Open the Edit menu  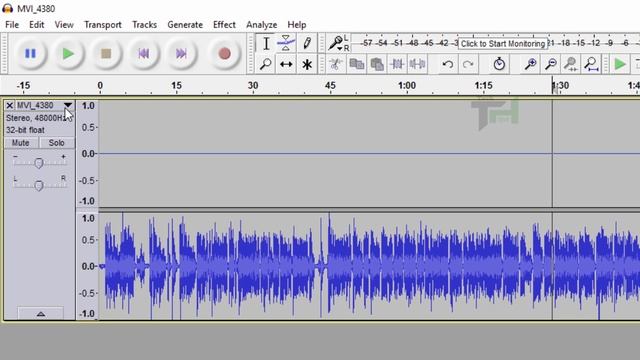[x=36, y=24]
